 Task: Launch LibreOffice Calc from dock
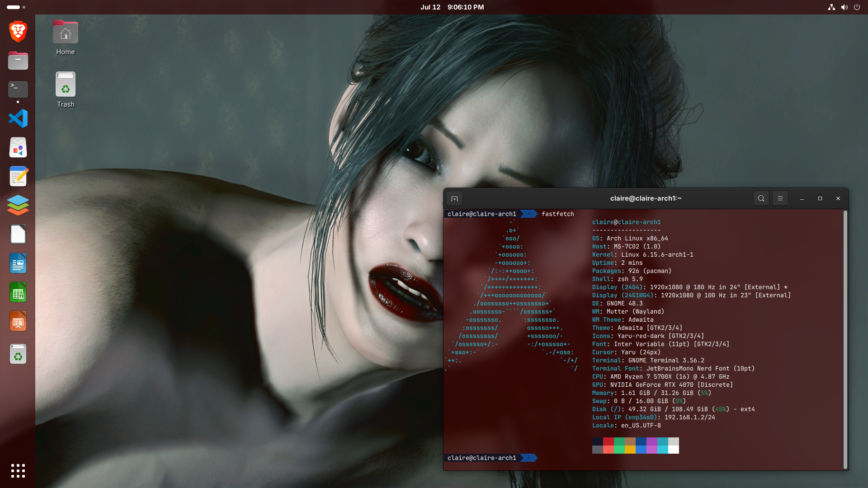tap(18, 292)
